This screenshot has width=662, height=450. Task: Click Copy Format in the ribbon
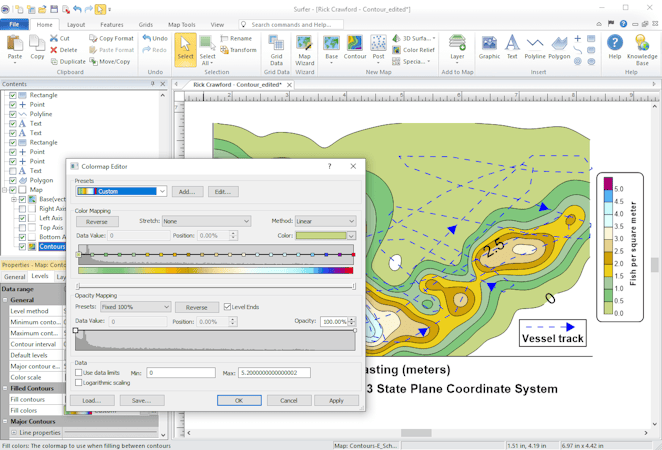click(111, 38)
